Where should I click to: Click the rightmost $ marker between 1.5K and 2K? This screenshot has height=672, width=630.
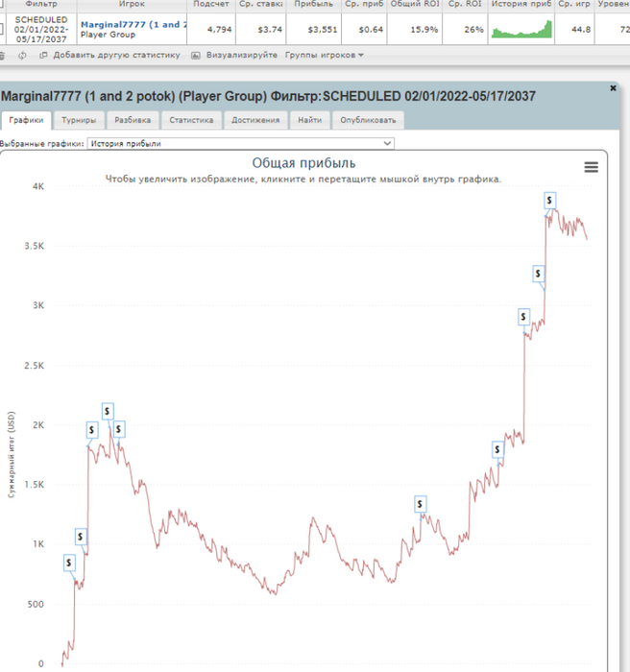(497, 449)
